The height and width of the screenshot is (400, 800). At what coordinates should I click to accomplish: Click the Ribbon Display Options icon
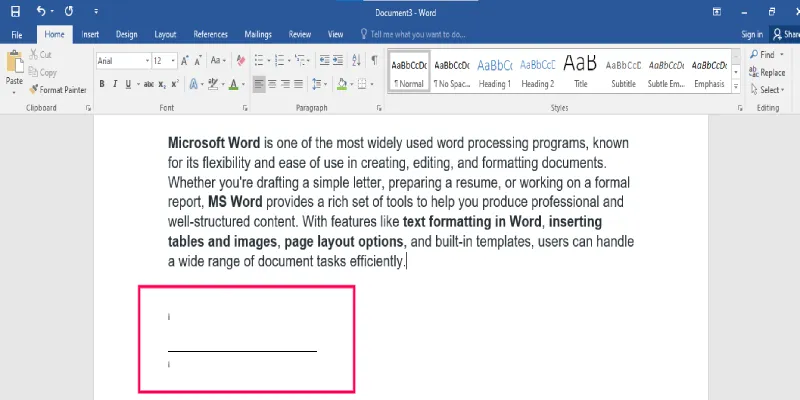point(717,11)
